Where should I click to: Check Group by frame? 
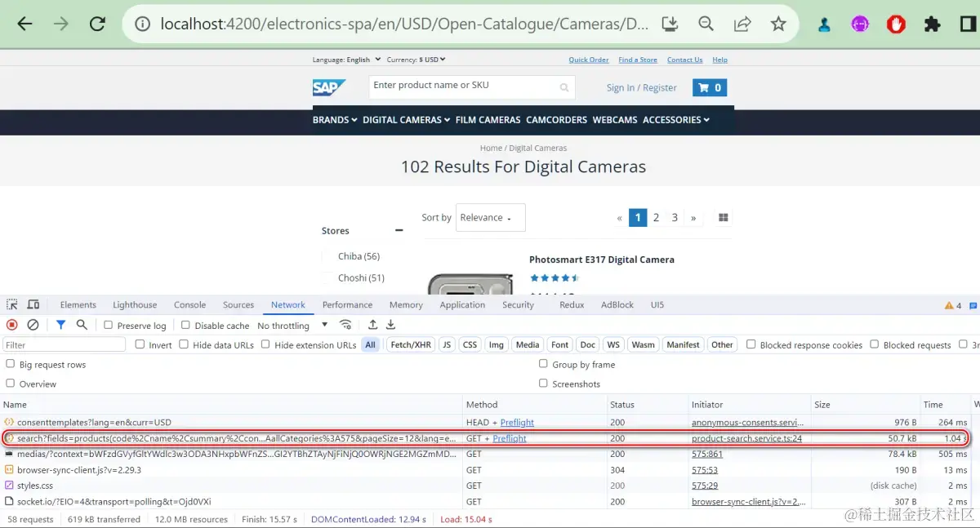[544, 364]
